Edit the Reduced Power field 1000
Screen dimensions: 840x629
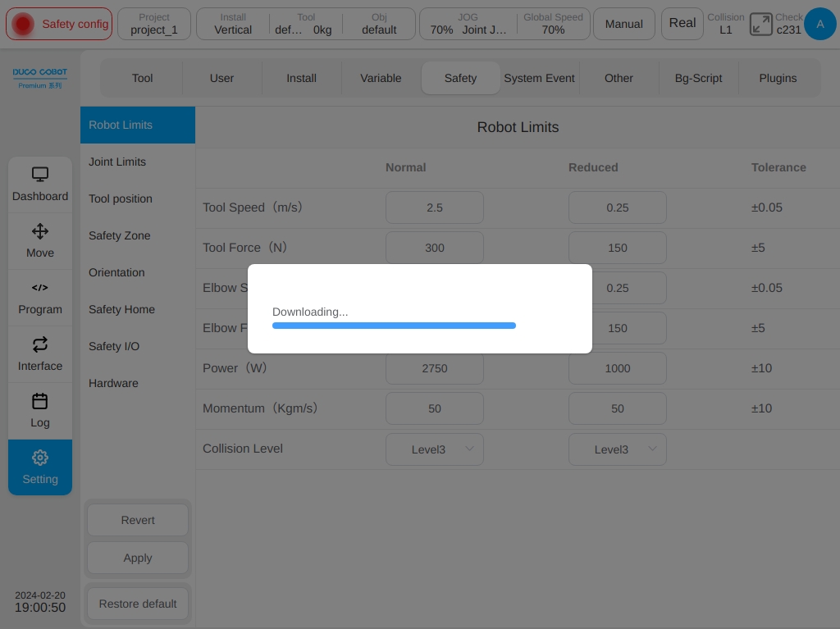tap(617, 368)
